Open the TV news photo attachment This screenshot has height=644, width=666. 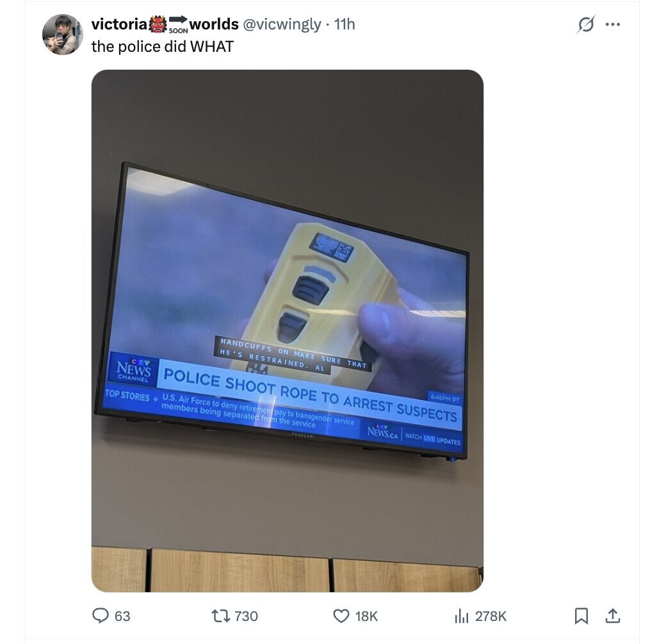[x=288, y=331]
